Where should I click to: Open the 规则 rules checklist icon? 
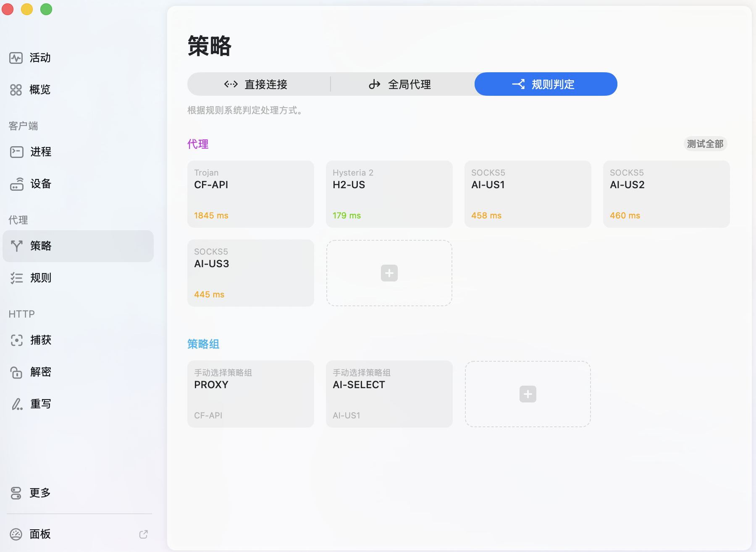pyautogui.click(x=17, y=278)
